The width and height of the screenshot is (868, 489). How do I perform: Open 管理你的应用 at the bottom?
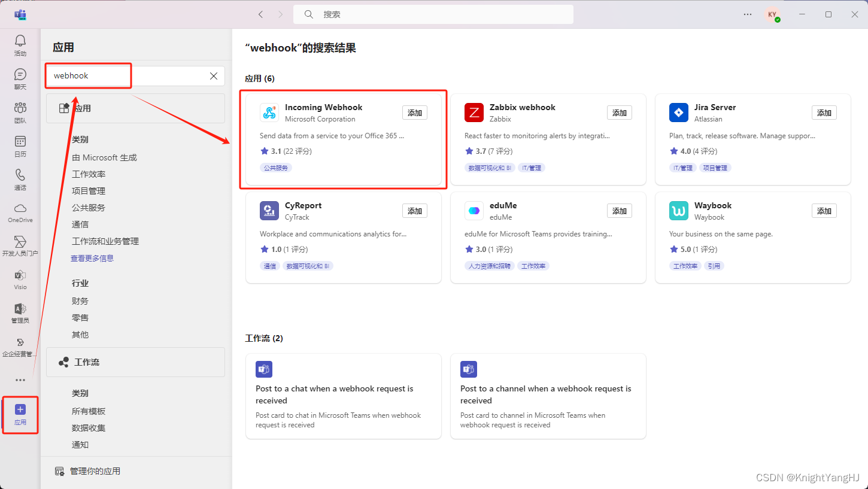(95, 472)
